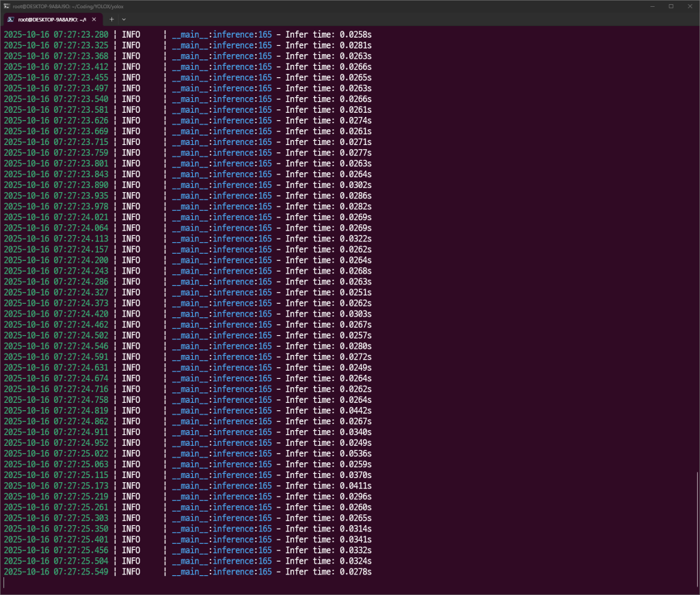
Task: Maximize the terminal window
Action: tap(671, 6)
